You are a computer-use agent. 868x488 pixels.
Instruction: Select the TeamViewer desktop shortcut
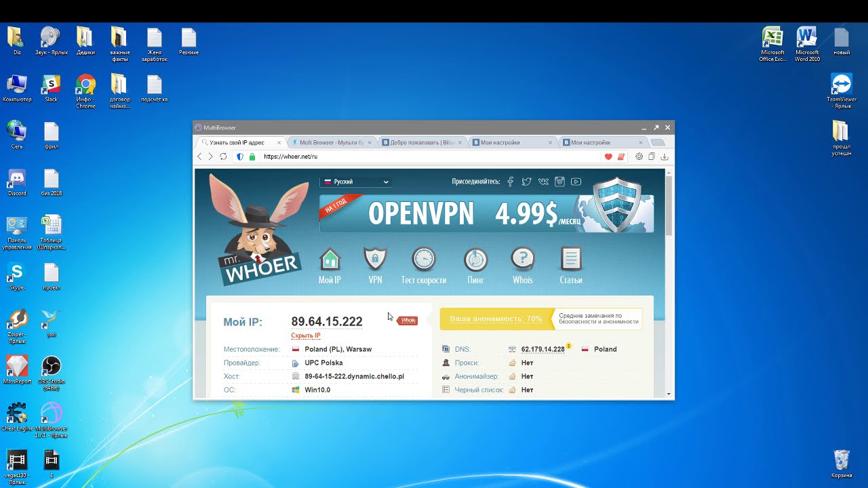(x=842, y=91)
